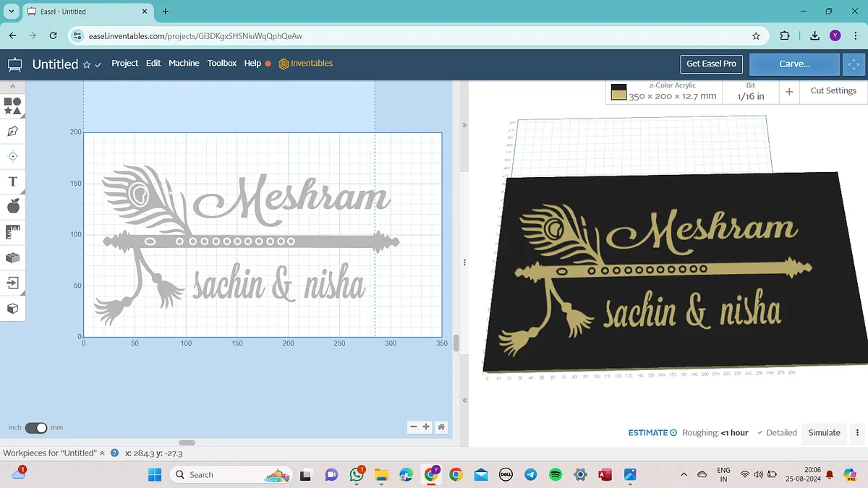Open the Shapes tool in left toolbar
The image size is (868, 488).
coord(12,106)
